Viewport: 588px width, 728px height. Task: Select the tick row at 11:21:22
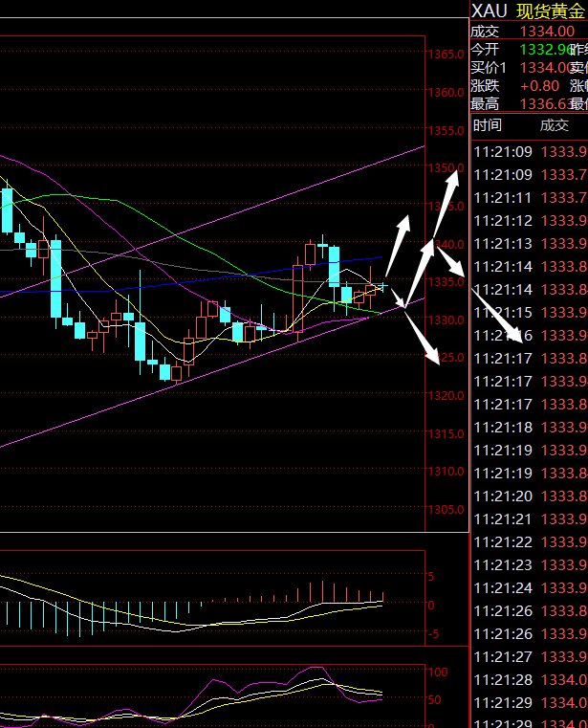click(530, 542)
